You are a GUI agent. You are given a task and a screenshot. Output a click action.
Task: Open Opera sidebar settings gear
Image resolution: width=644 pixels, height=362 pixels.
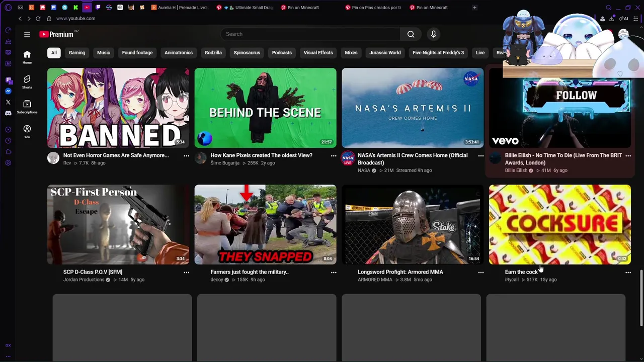[x=8, y=163]
